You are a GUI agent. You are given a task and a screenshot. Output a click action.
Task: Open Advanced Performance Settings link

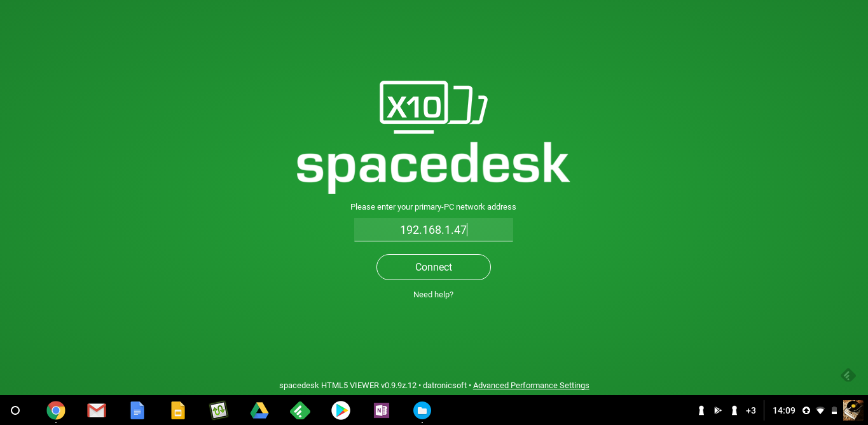(531, 386)
